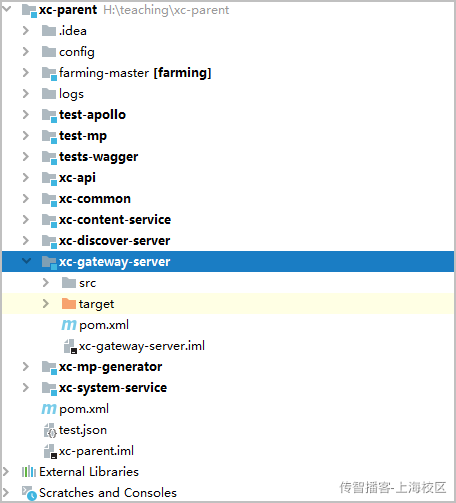Click the External Libraries bar-chart icon

click(x=29, y=472)
